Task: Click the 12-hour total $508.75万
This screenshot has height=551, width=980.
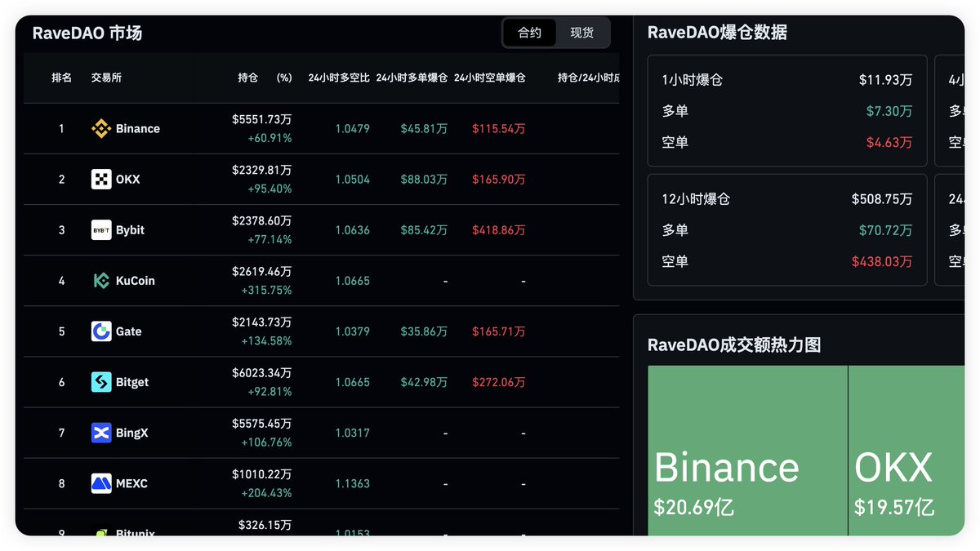Action: (882, 198)
